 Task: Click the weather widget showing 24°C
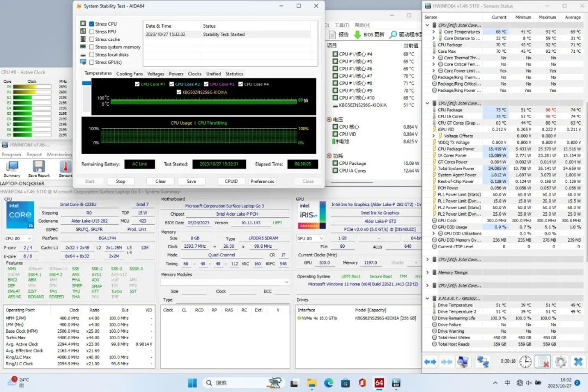point(19,382)
